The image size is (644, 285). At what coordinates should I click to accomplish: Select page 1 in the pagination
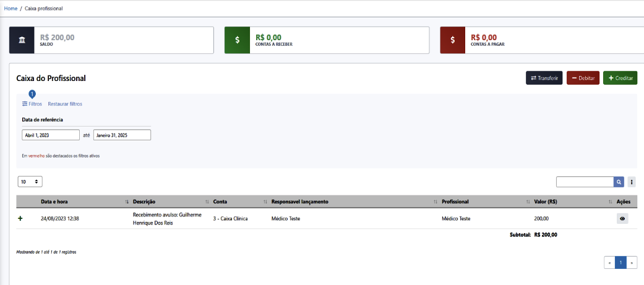[x=621, y=262]
